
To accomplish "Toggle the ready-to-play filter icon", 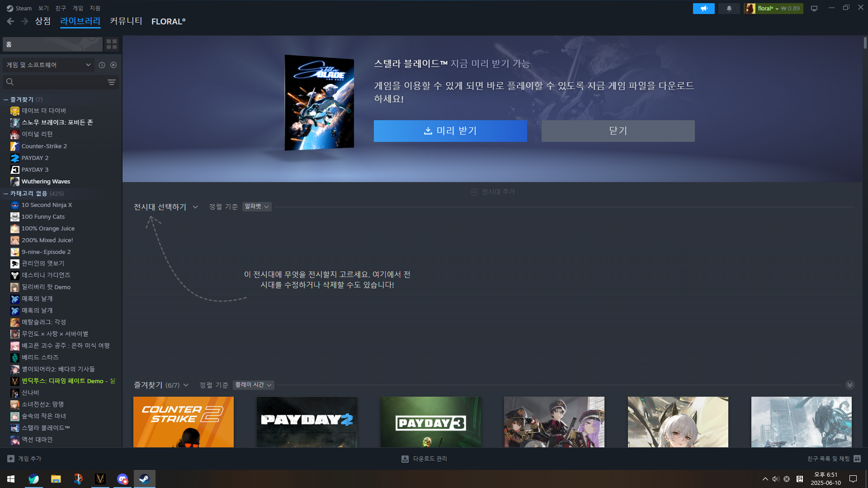I will tap(113, 65).
